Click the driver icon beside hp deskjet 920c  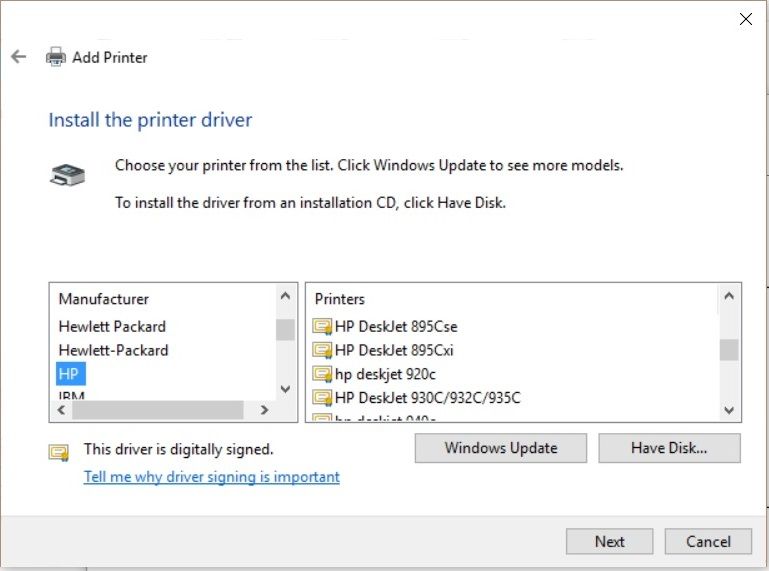pos(322,374)
